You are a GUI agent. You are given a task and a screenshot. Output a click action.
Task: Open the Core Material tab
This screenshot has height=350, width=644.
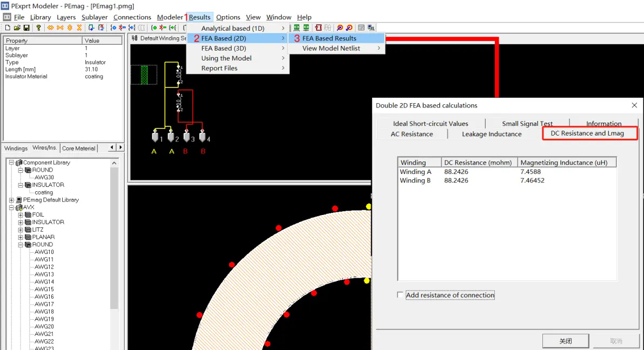click(x=78, y=148)
